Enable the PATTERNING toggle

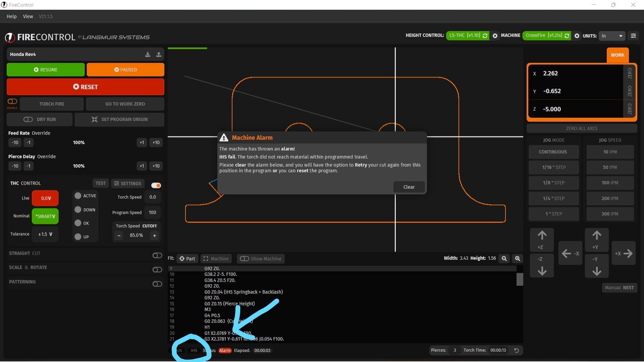(x=157, y=284)
